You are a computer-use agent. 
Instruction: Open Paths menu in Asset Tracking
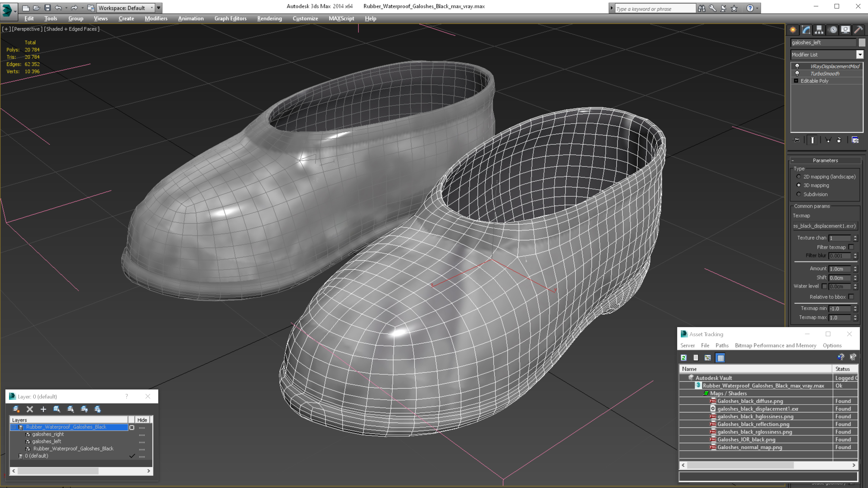[722, 346]
